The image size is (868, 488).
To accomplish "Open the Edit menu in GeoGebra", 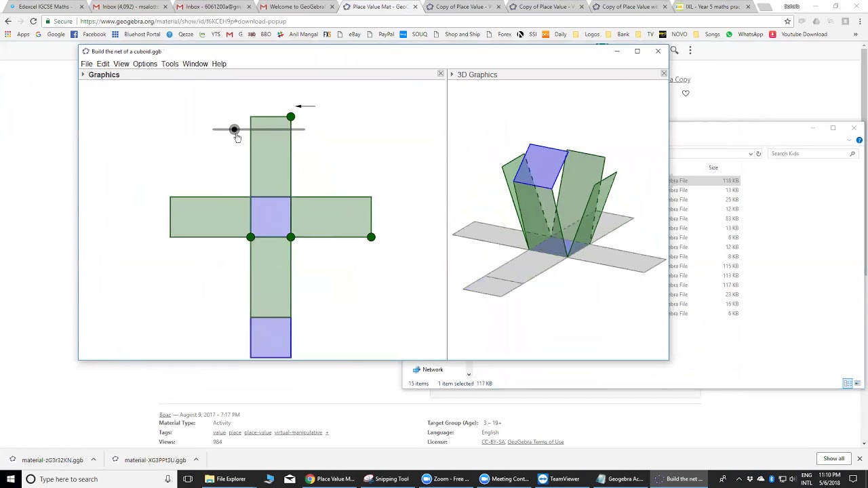I will [x=102, y=64].
